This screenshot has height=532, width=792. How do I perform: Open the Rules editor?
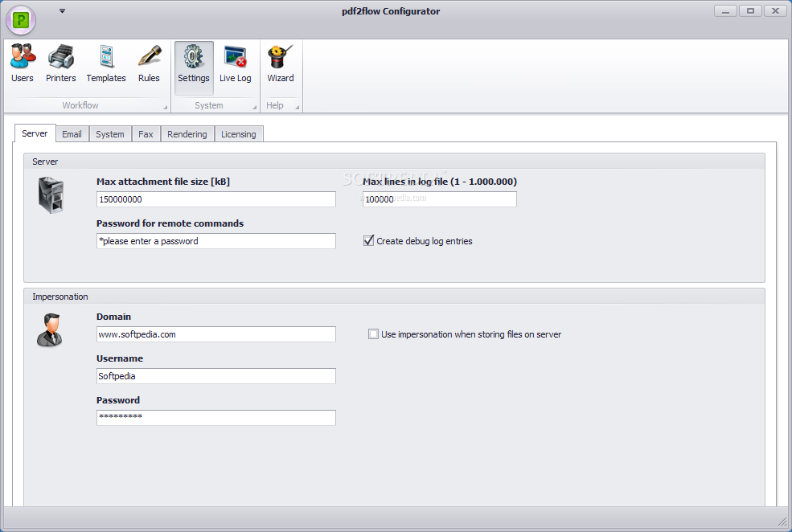[149, 64]
